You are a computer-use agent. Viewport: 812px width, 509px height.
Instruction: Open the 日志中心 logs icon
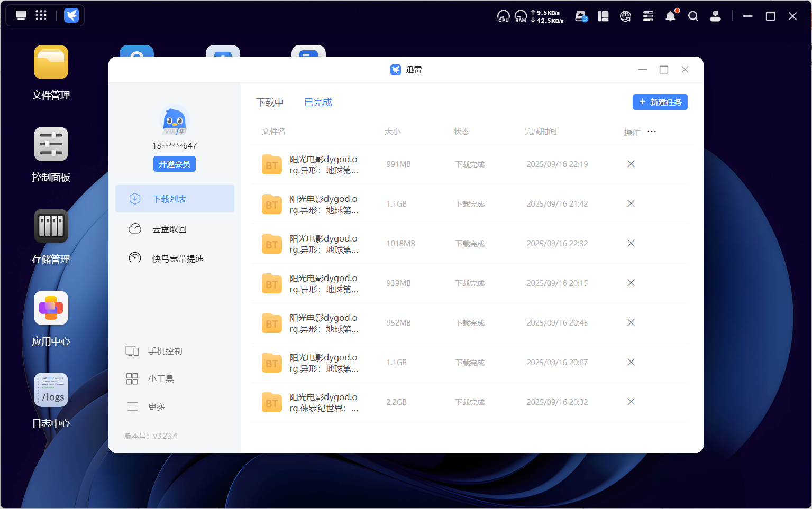[x=51, y=390]
